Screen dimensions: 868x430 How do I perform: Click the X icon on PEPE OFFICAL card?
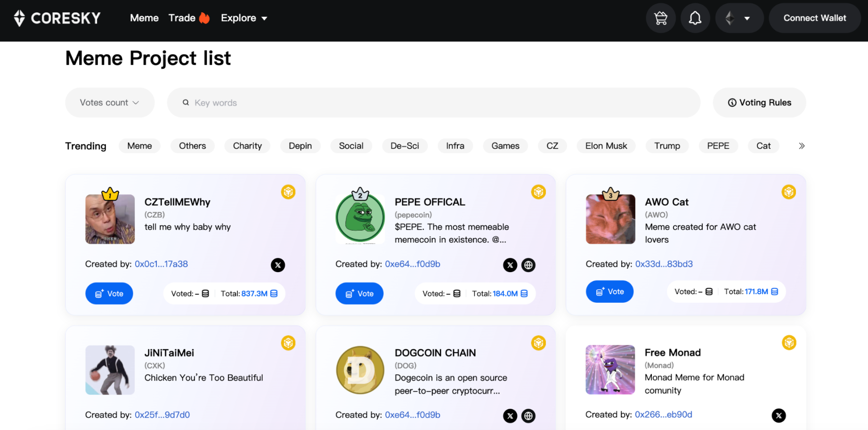point(510,265)
